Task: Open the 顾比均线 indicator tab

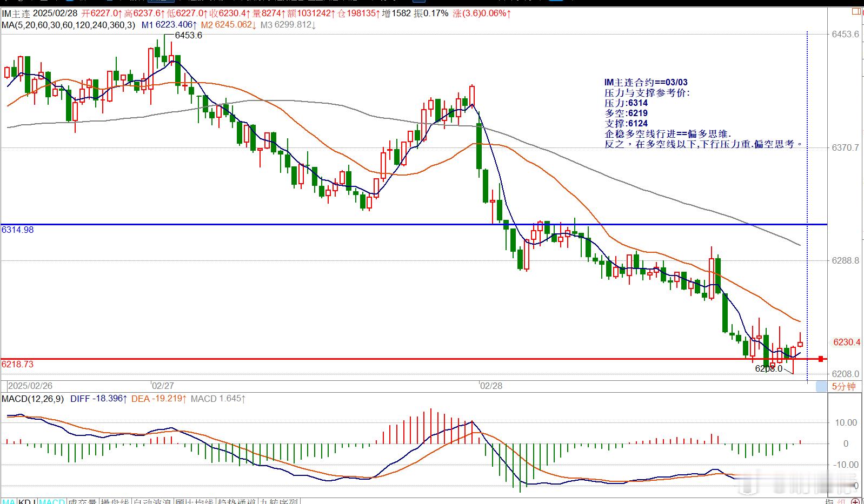Action: (195, 501)
